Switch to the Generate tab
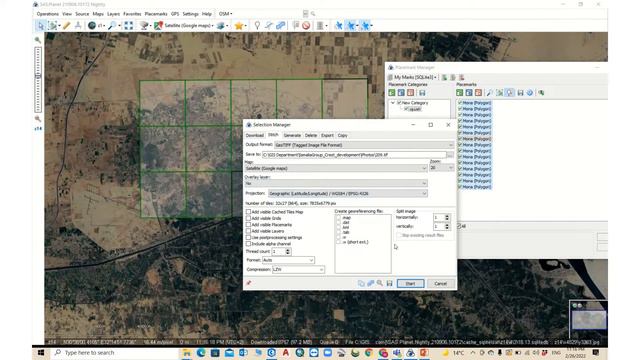This screenshot has height=360, width=640. tap(292, 135)
